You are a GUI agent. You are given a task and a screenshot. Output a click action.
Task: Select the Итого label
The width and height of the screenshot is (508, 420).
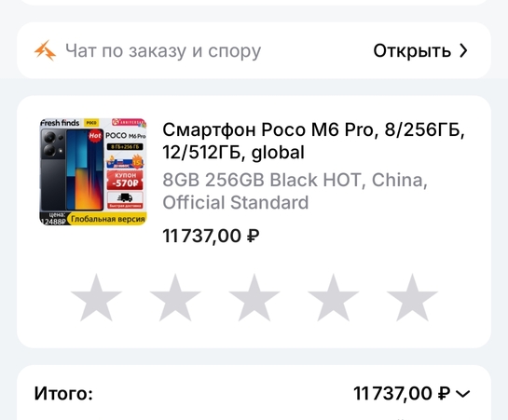(x=63, y=394)
